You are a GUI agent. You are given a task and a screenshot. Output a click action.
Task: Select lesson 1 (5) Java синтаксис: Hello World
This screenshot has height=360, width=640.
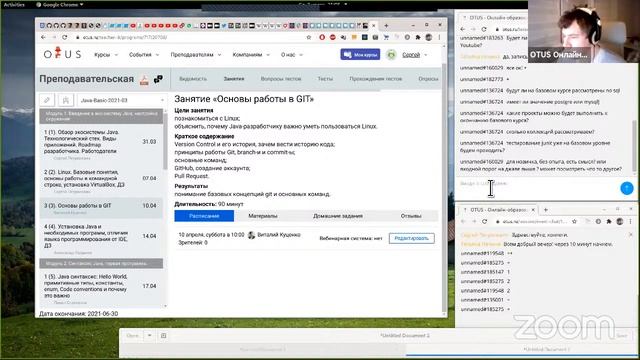pos(101,289)
